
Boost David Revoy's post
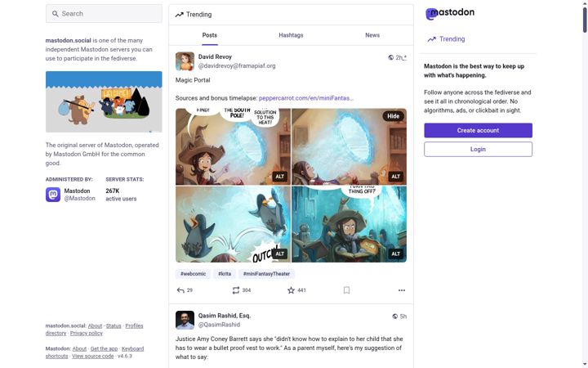[x=236, y=290]
